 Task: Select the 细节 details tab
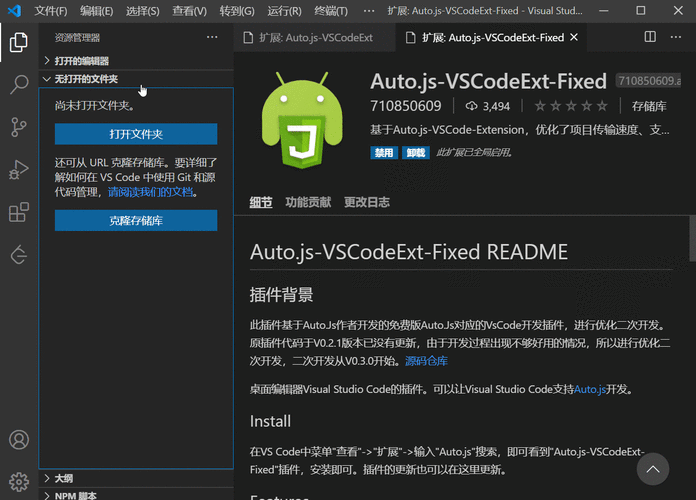click(261, 202)
